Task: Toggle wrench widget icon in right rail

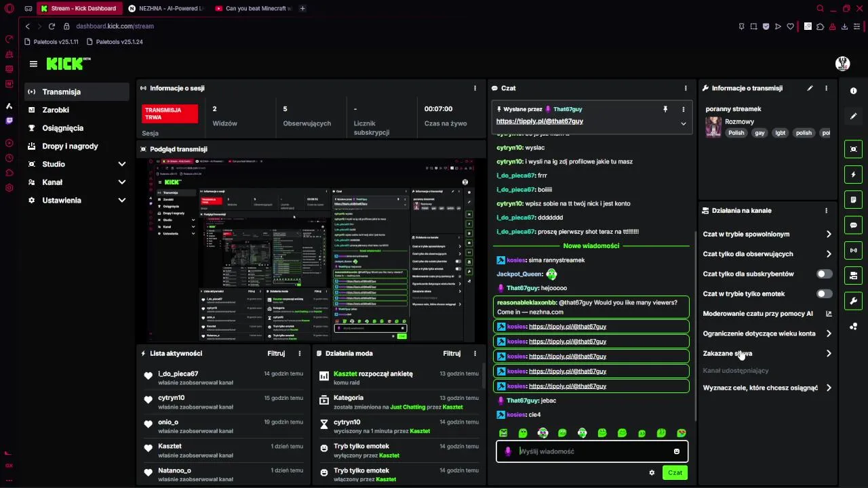Action: coord(853,301)
